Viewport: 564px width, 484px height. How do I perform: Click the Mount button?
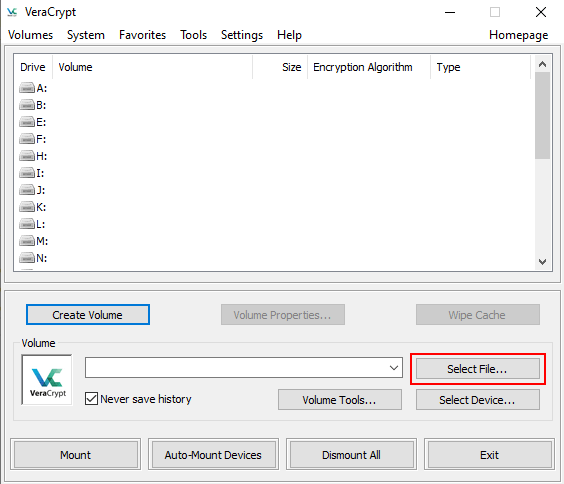(76, 455)
